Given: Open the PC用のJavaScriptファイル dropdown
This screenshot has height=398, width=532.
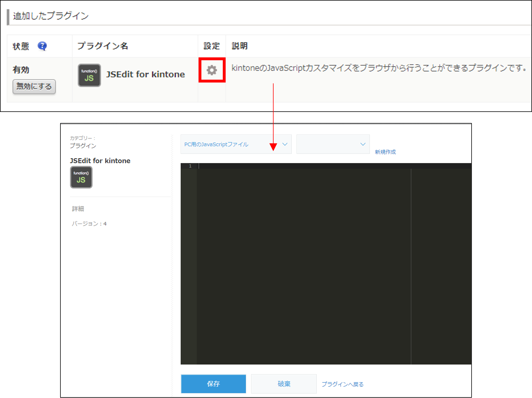Looking at the screenshot, I should pos(236,144).
